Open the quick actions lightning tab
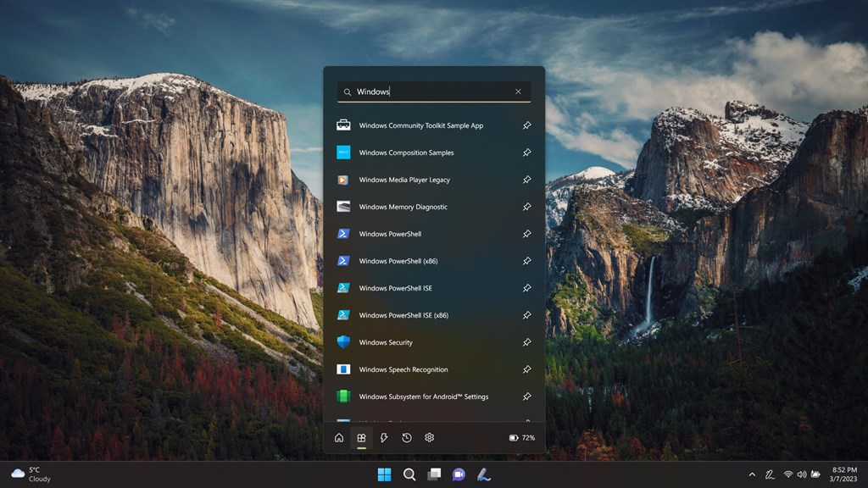 pyautogui.click(x=384, y=438)
